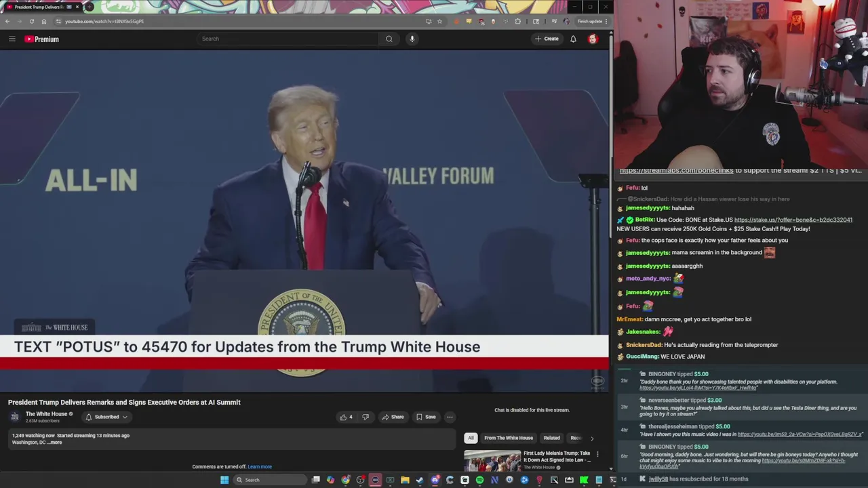Click '2.63M subscribers' text
Screen dimensions: 868x488
tap(43, 422)
